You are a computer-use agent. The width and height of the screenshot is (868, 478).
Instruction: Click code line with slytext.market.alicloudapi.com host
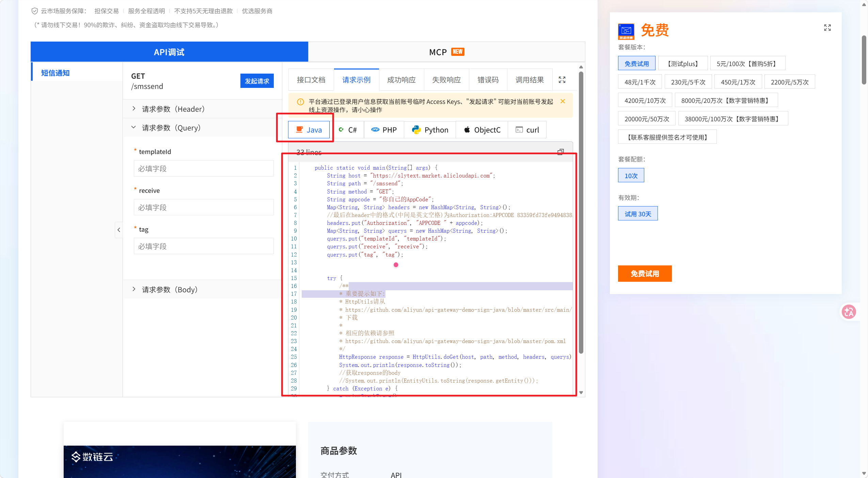(411, 175)
